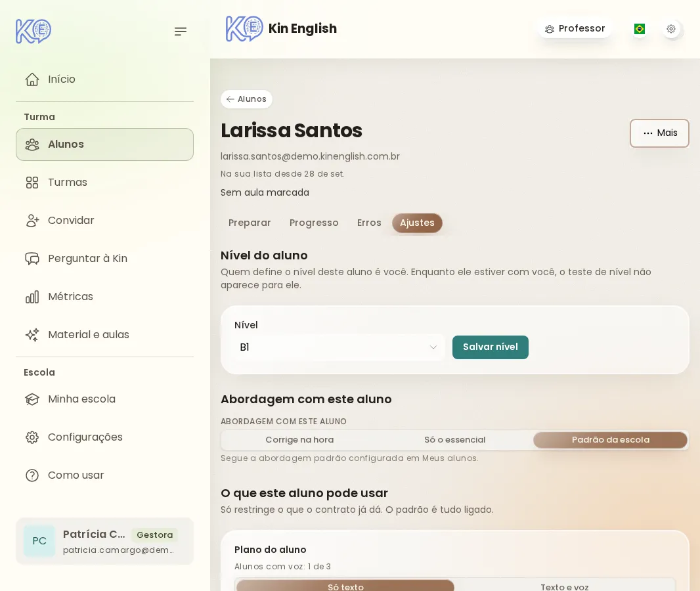Change language using the Brazil flag icon
Image resolution: width=700 pixels, height=591 pixels.
pos(640,29)
